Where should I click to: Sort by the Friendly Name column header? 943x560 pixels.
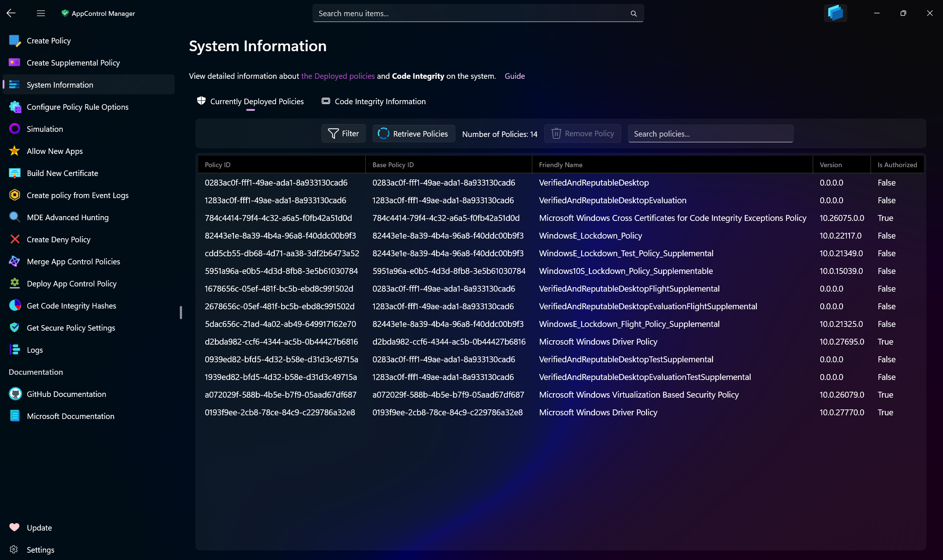(x=560, y=165)
